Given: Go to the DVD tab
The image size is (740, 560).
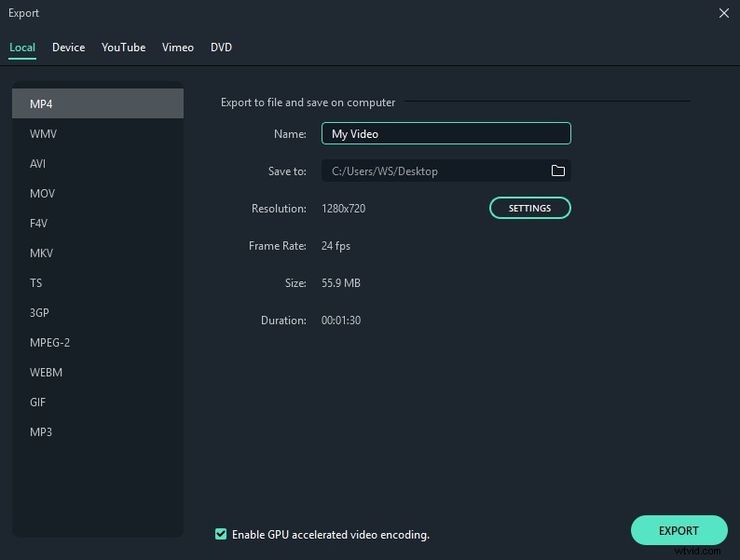Looking at the screenshot, I should 221,48.
